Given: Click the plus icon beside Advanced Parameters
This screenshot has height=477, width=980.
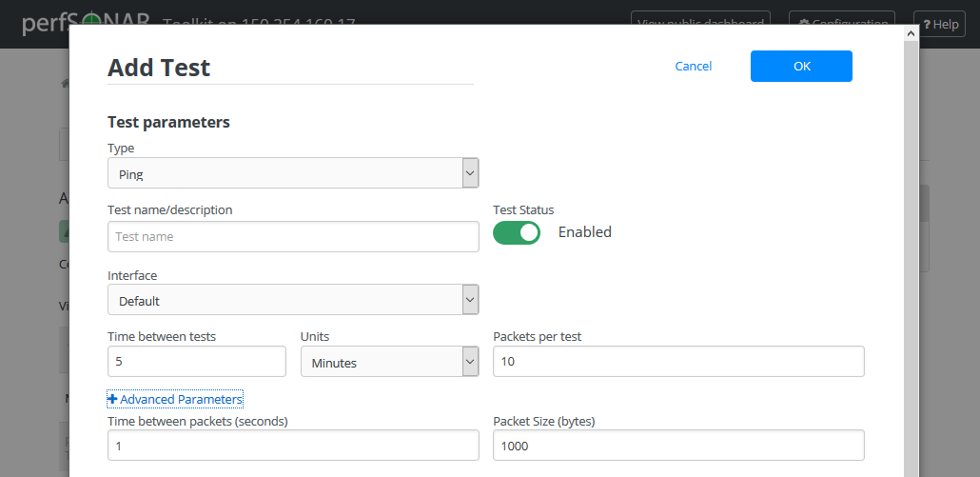Looking at the screenshot, I should pos(112,399).
